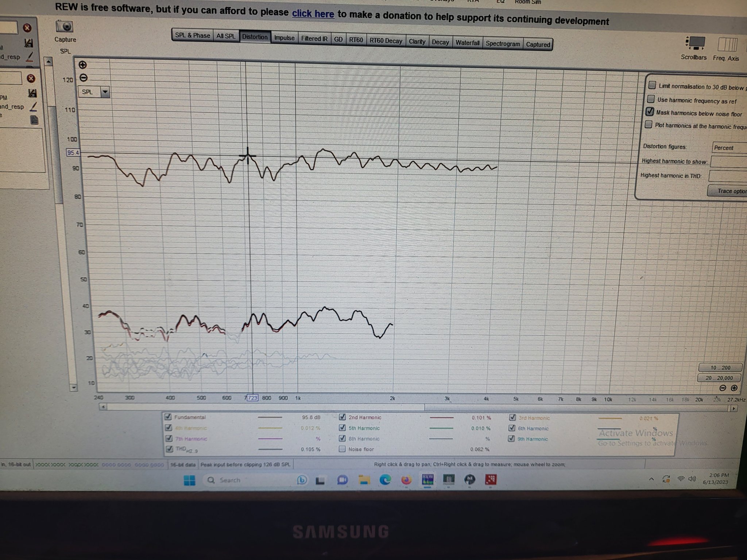This screenshot has width=747, height=560.
Task: Open the taskbar clock and date
Action: click(x=716, y=478)
